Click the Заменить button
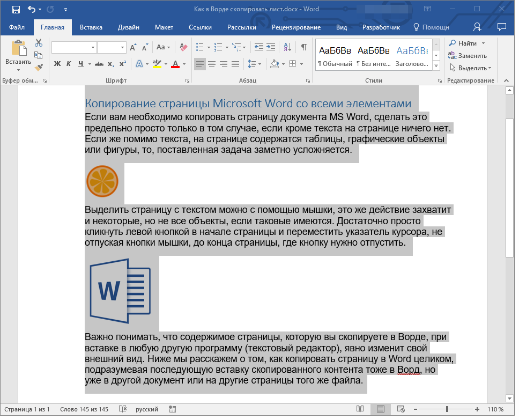 [468, 56]
